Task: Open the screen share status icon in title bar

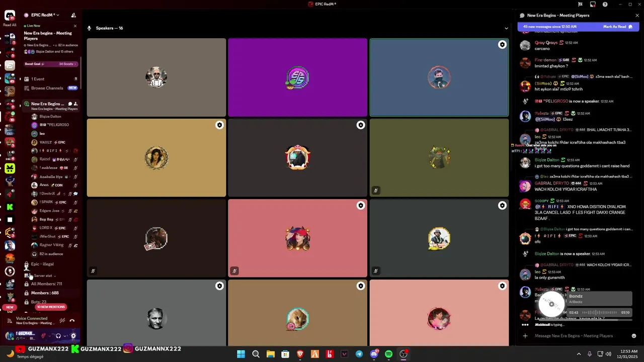Action: [593, 5]
